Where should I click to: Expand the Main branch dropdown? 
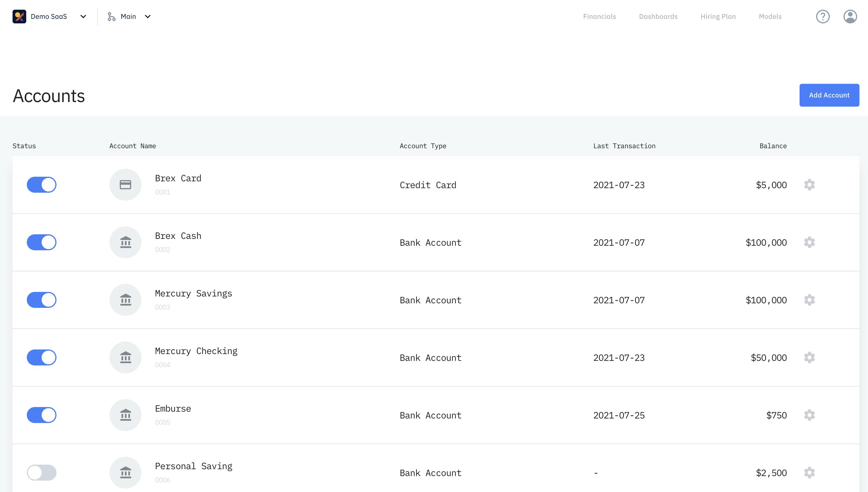pyautogui.click(x=148, y=17)
